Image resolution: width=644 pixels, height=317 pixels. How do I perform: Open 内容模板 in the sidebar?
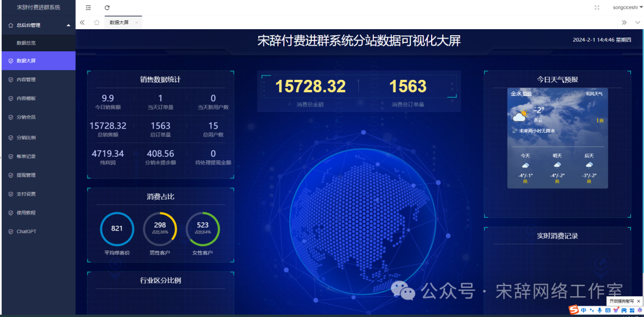[x=38, y=98]
